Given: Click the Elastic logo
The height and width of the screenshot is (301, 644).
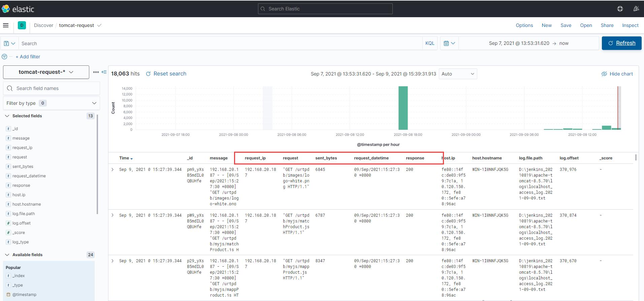Looking at the screenshot, I should (18, 9).
